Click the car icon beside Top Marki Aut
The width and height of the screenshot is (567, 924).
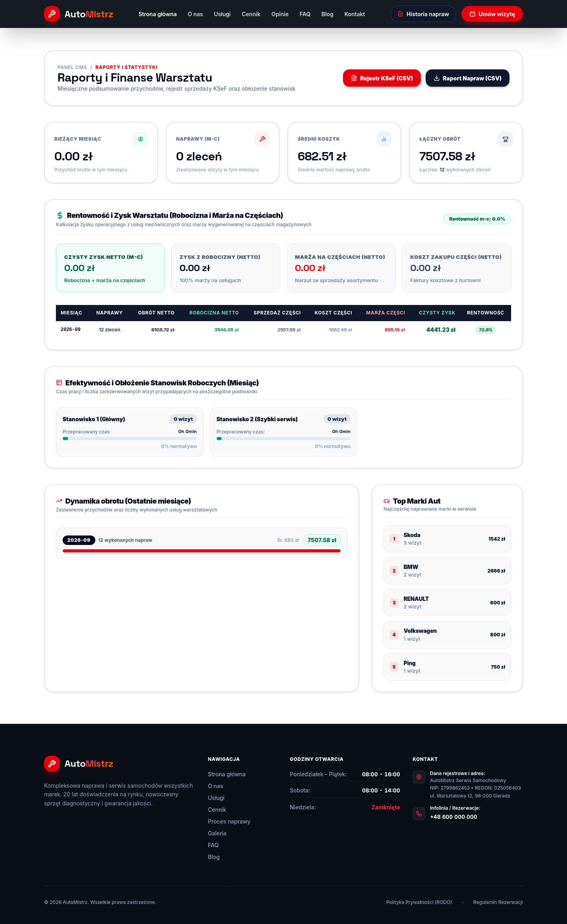[x=387, y=501]
